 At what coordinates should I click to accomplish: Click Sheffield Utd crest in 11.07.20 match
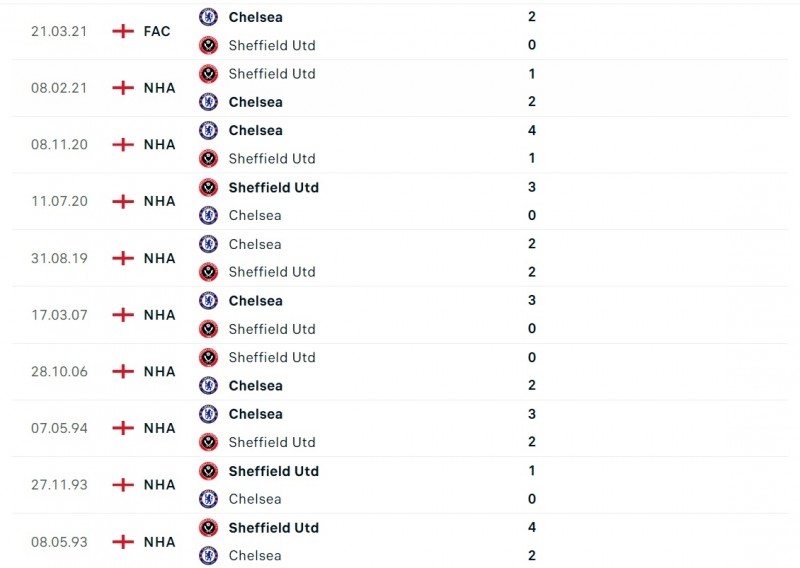208,187
